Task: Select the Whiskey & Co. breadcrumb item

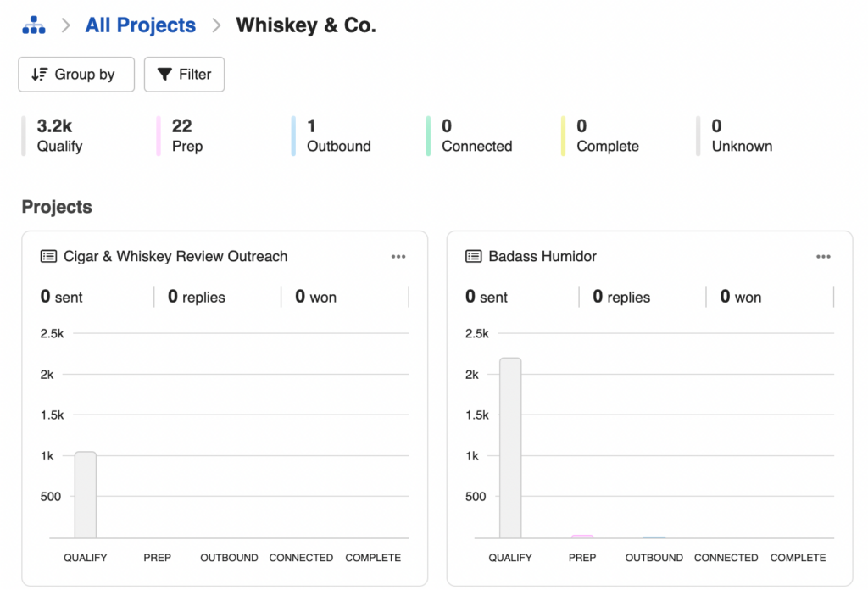Action: (305, 25)
